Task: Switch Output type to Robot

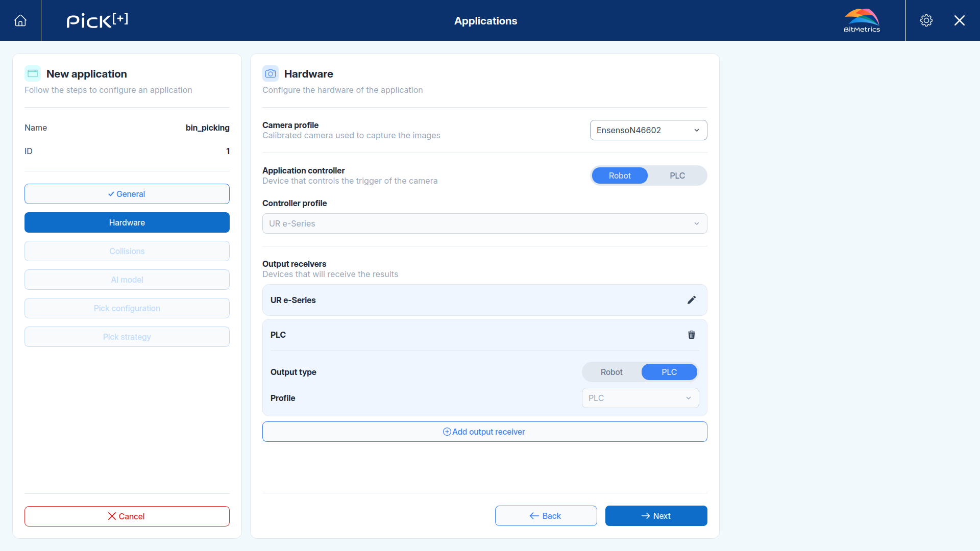Action: [x=611, y=372]
